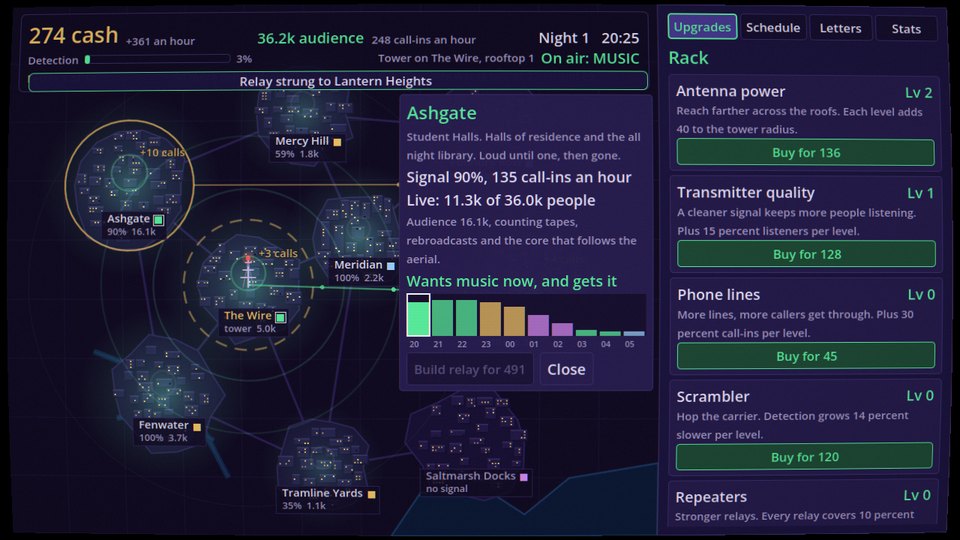The width and height of the screenshot is (960, 540).
Task: Select the Saltmarsh Docks purple marker
Action: 523,476
